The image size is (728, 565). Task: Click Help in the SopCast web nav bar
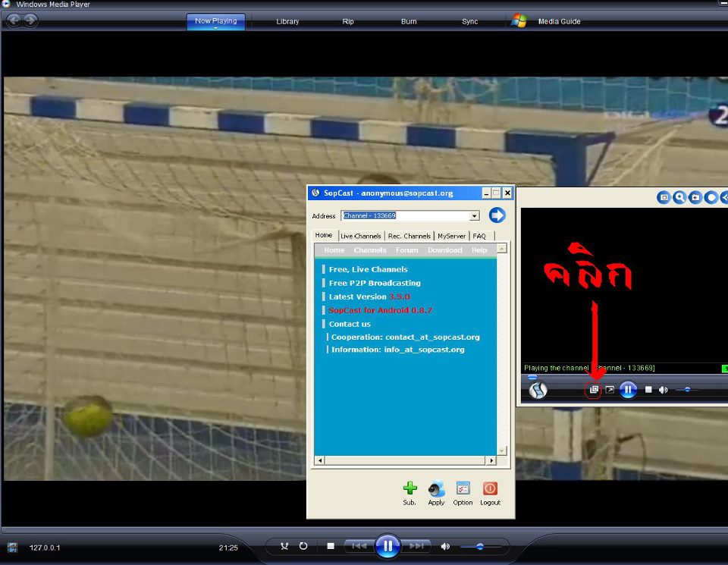pos(479,250)
